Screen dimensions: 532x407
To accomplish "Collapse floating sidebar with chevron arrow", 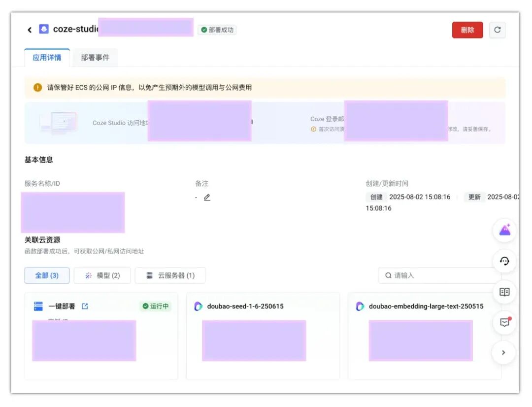I will 503,353.
